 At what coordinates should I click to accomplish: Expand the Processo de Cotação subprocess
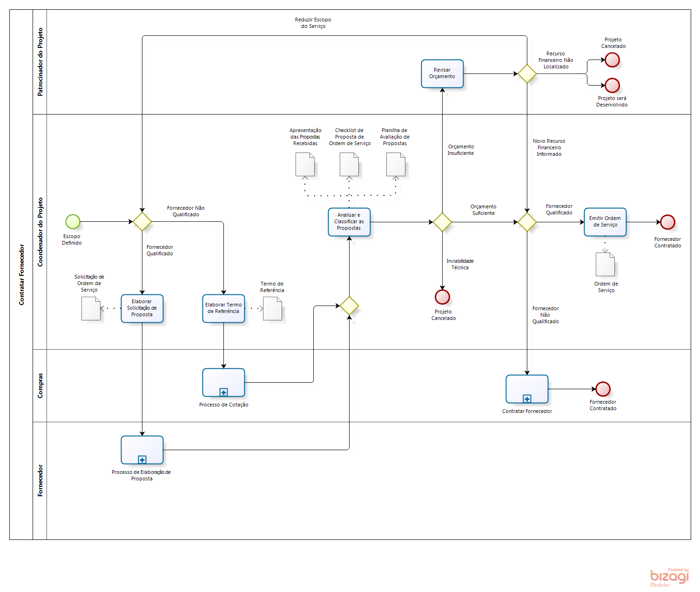point(223,392)
